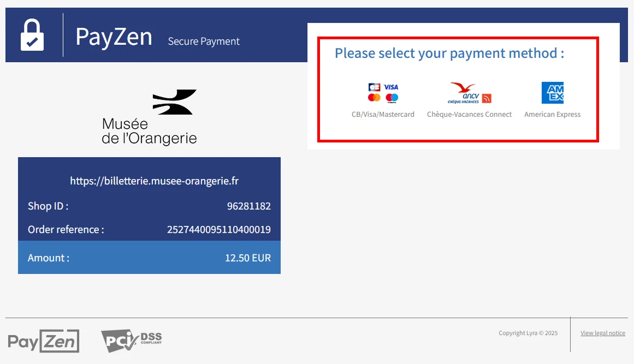
Task: Click the Musée de l'Orangerie logo
Action: [149, 117]
